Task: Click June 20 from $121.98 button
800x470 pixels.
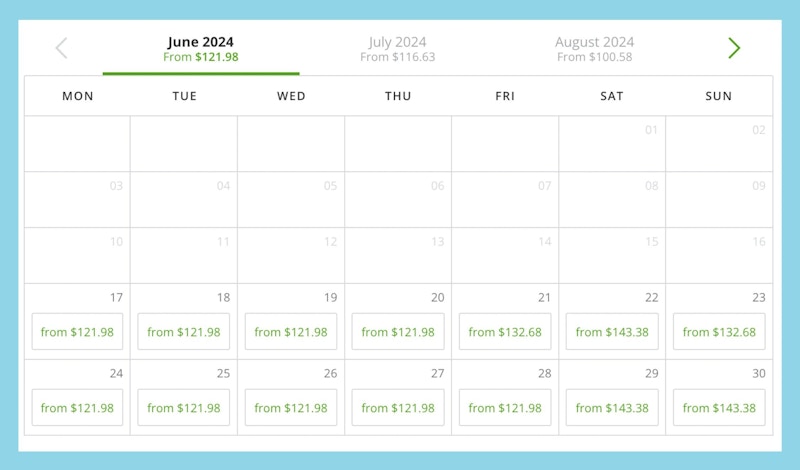Action: point(398,332)
